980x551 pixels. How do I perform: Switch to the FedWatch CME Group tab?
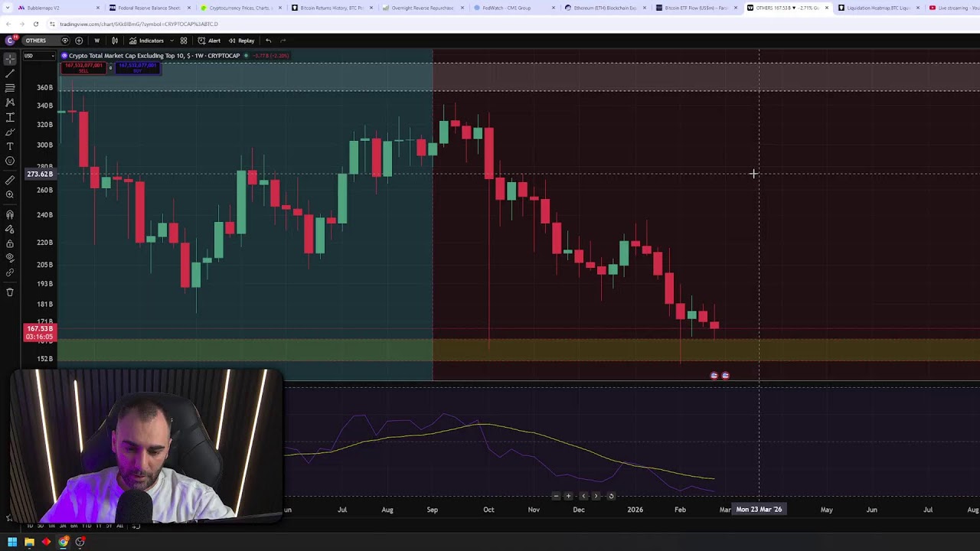(x=513, y=8)
